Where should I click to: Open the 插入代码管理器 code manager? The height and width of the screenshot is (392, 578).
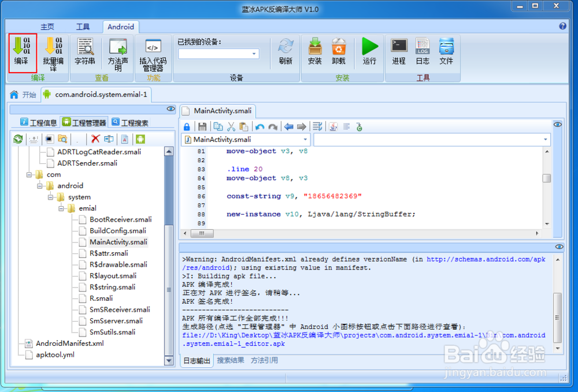pos(153,54)
